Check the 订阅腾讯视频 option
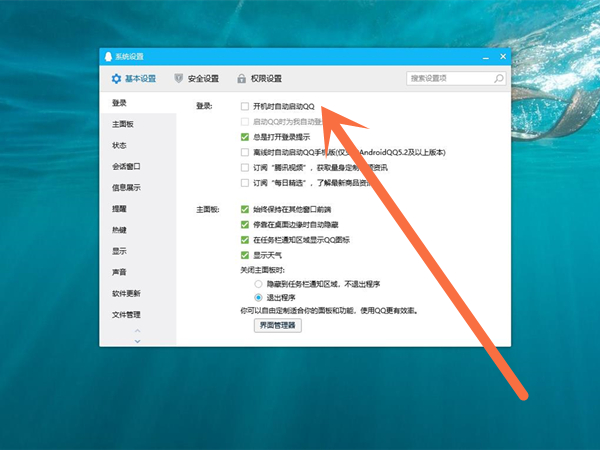Image resolution: width=600 pixels, height=450 pixels. (x=245, y=168)
